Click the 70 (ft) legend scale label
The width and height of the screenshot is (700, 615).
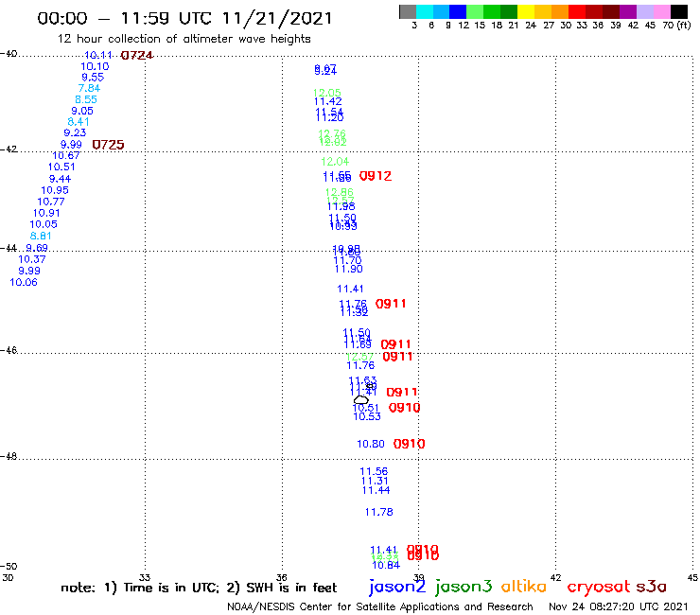676,26
